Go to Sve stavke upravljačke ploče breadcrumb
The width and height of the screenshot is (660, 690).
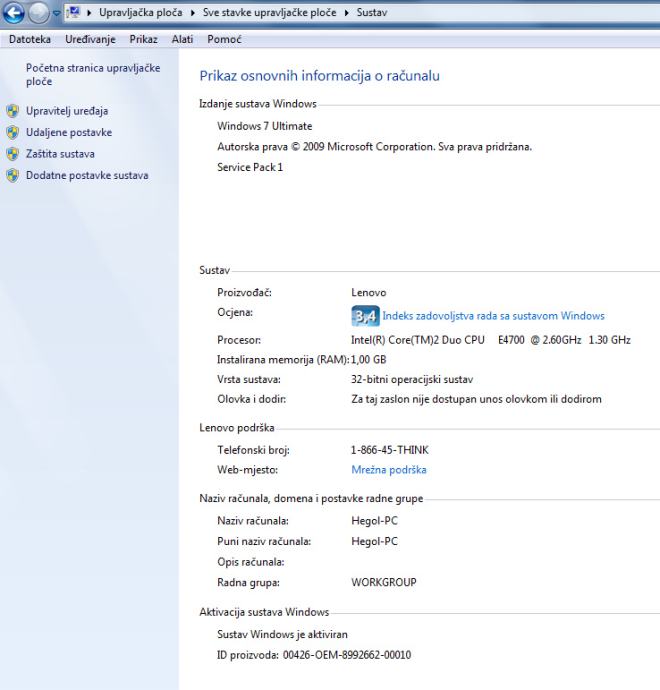(x=269, y=12)
